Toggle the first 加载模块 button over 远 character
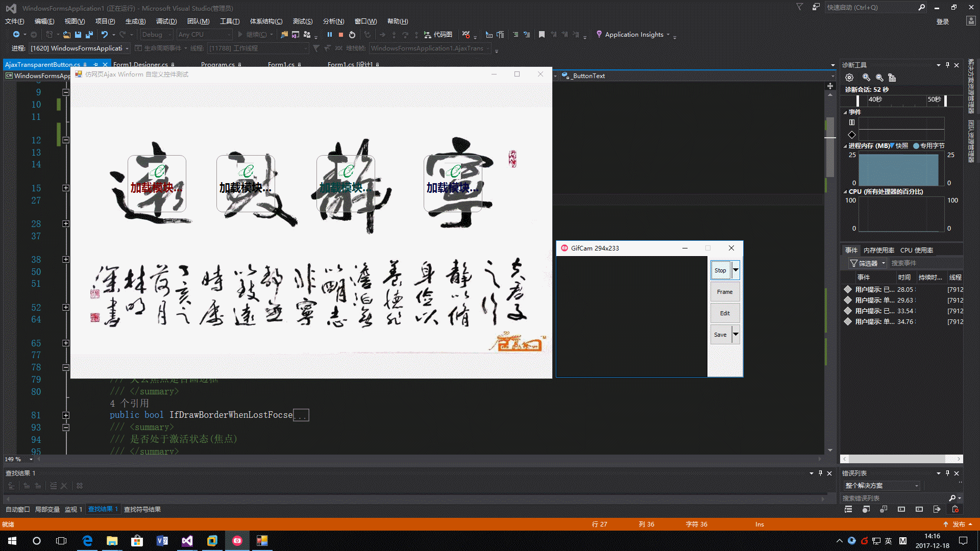980x551 pixels. pyautogui.click(x=157, y=184)
